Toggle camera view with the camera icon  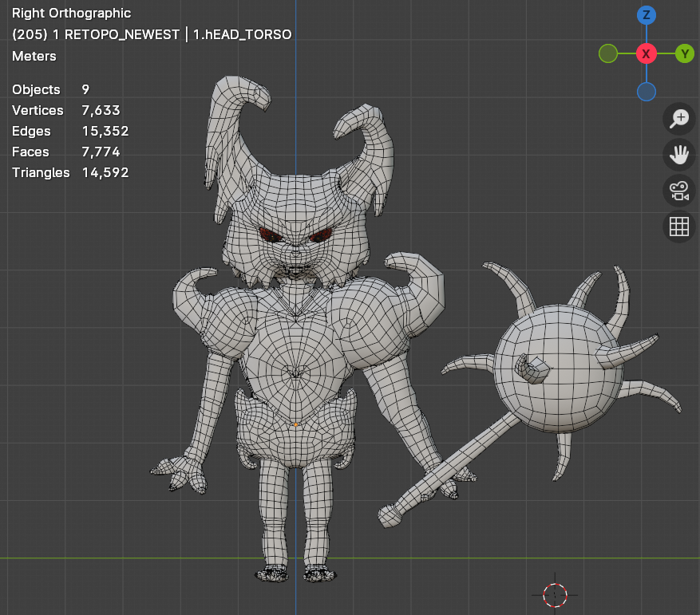point(678,191)
